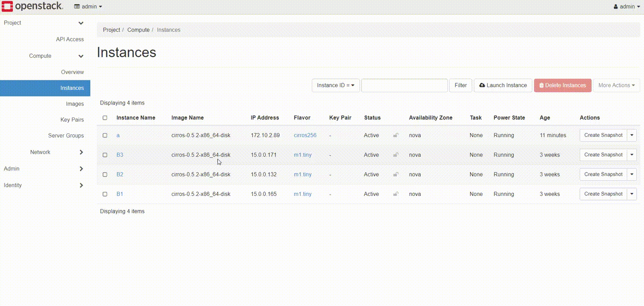Check the box for instance a

pos(105,136)
